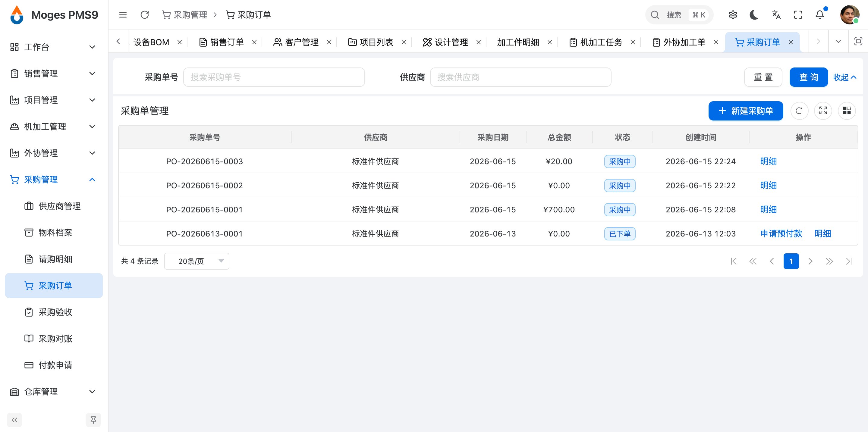The image size is (868, 432).
Task: Jump forward pages with double-right arrows
Action: (829, 261)
